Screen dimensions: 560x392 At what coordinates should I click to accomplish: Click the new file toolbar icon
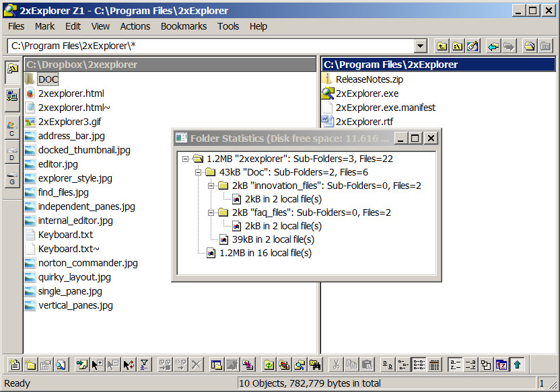tap(15, 365)
